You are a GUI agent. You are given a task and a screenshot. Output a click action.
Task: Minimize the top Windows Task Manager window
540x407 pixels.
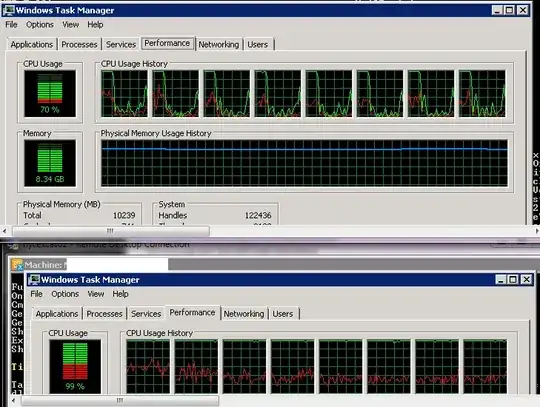click(497, 10)
